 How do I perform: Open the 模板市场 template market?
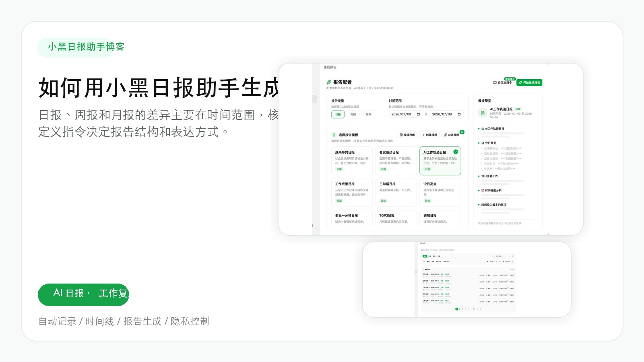(407, 135)
